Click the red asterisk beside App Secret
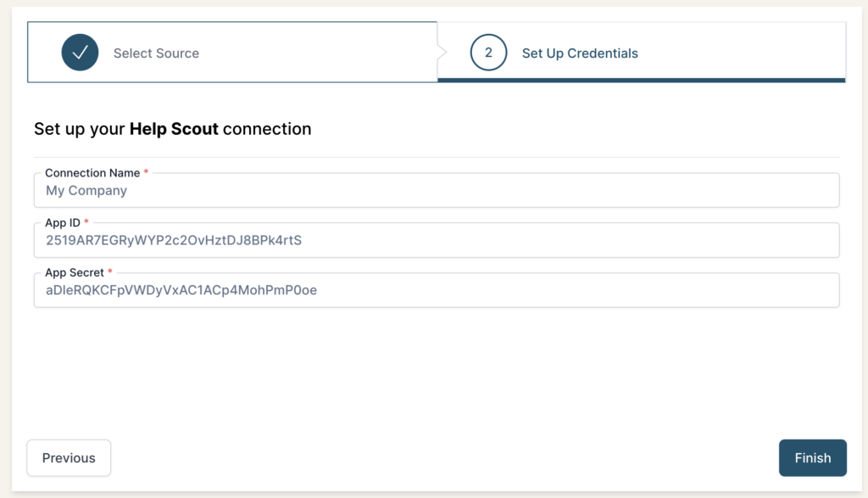This screenshot has width=868, height=498. (x=110, y=272)
